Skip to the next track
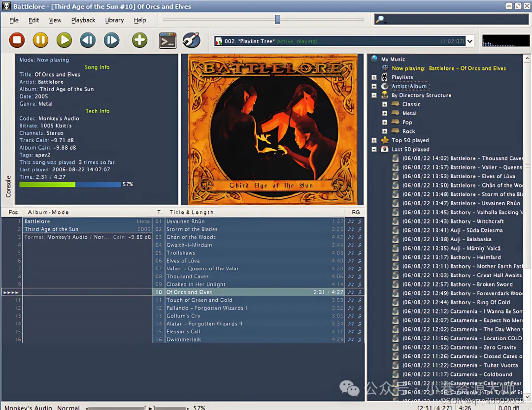This screenshot has height=410, width=532. tap(111, 40)
